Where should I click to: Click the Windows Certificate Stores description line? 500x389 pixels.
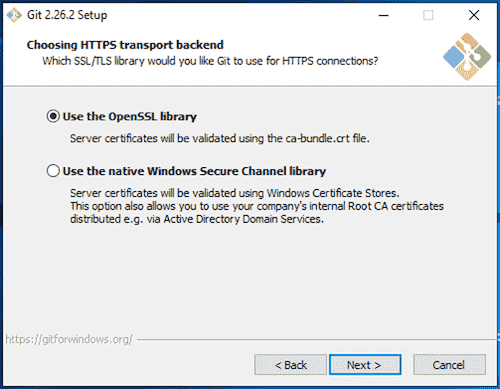point(235,193)
